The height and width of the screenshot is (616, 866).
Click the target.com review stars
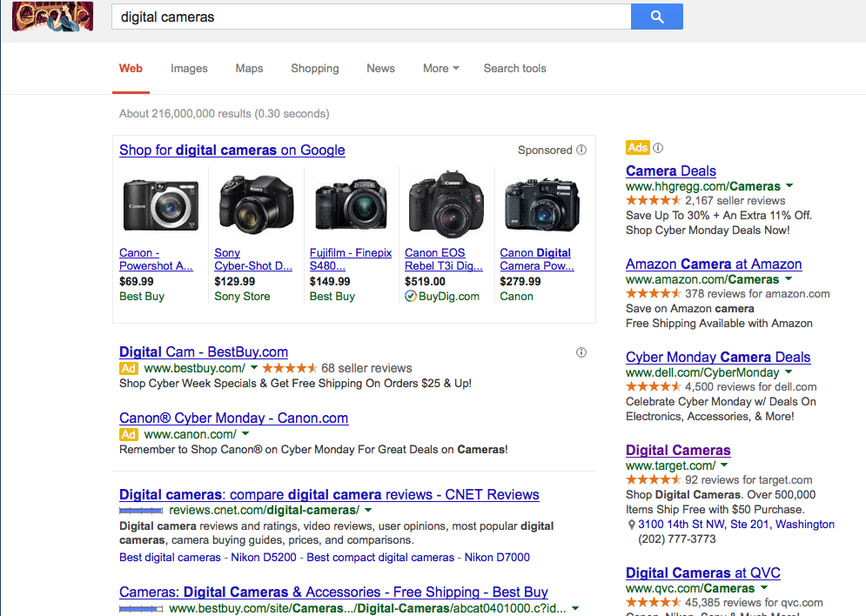(653, 479)
